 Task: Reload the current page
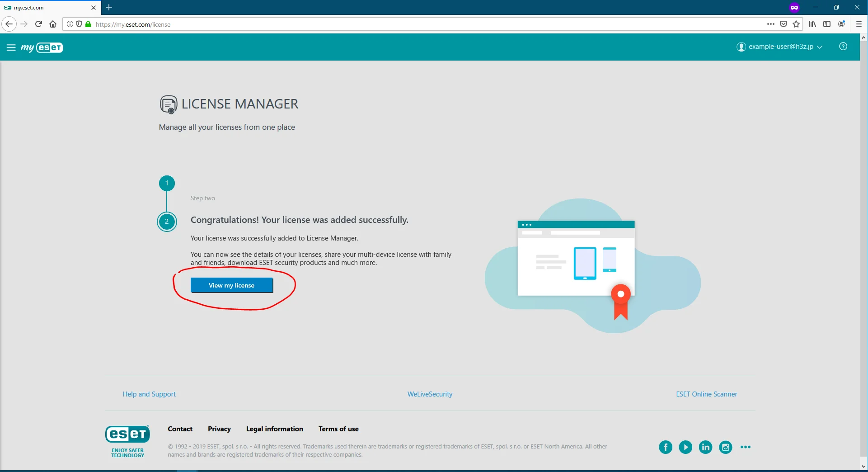[38, 24]
